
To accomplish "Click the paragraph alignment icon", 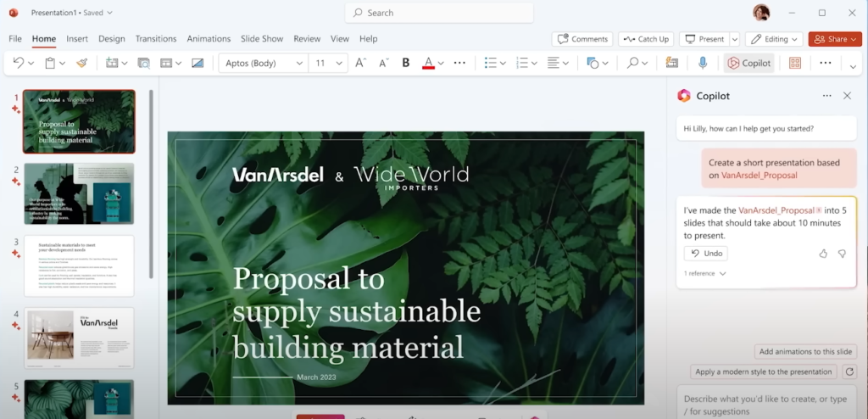I will [553, 63].
